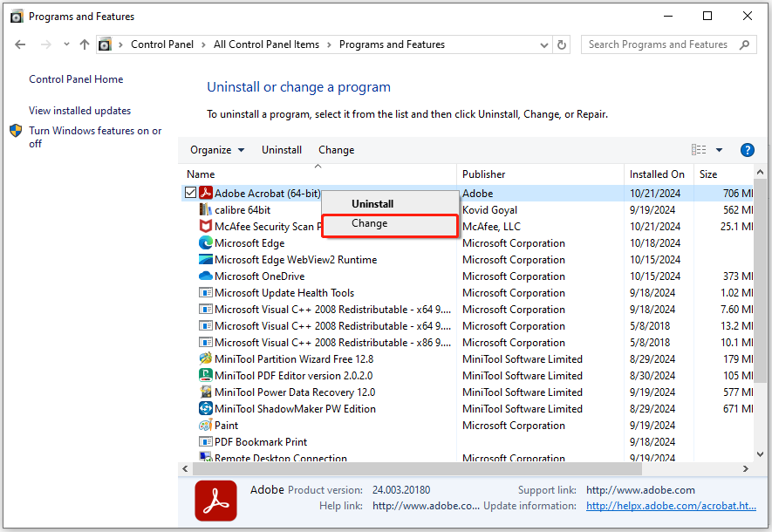Click the vertical scrollbar down arrow

tap(760, 454)
